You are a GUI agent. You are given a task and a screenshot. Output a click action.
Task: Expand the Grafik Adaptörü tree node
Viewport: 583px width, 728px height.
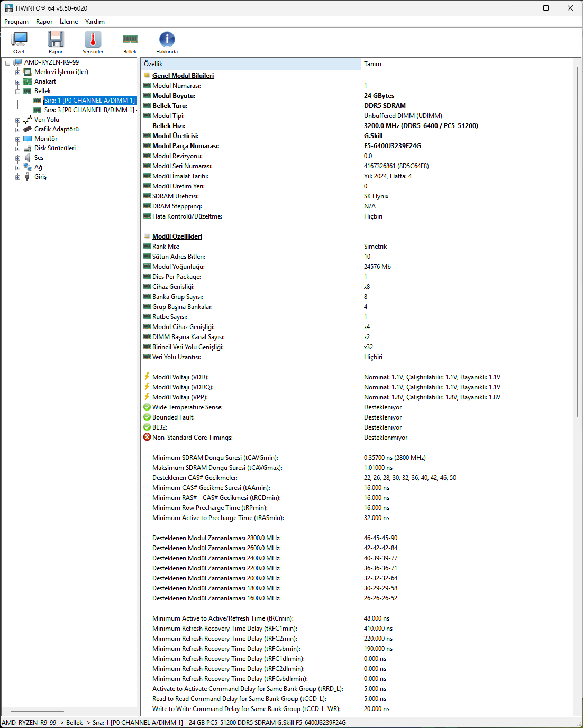pyautogui.click(x=17, y=130)
